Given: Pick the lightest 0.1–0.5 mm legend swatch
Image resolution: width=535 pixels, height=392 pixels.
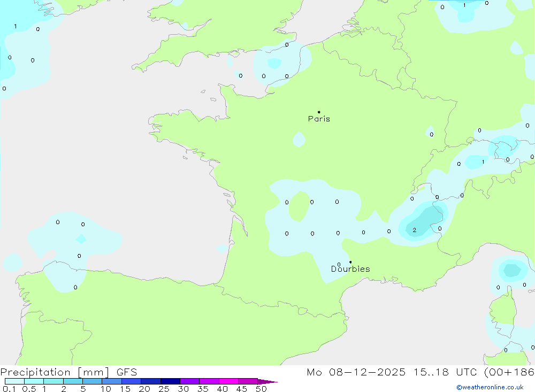Looking at the screenshot, I should pyautogui.click(x=14, y=381).
